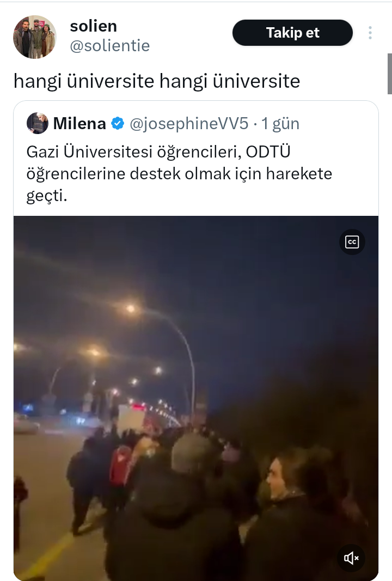Open Milena's small avatar in quoted tweet

click(x=38, y=123)
